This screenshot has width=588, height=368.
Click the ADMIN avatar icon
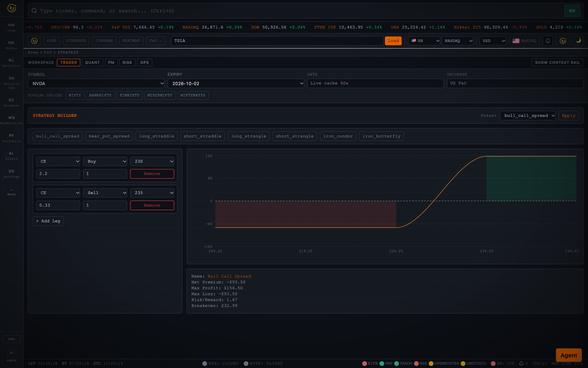point(12,353)
